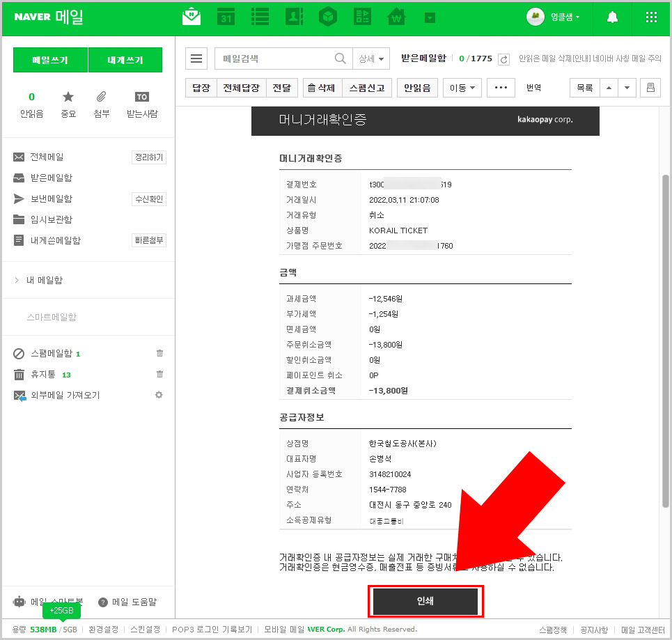The height and width of the screenshot is (640, 672).
Task: Empty 휴지통 using its trash icon
Action: point(159,374)
